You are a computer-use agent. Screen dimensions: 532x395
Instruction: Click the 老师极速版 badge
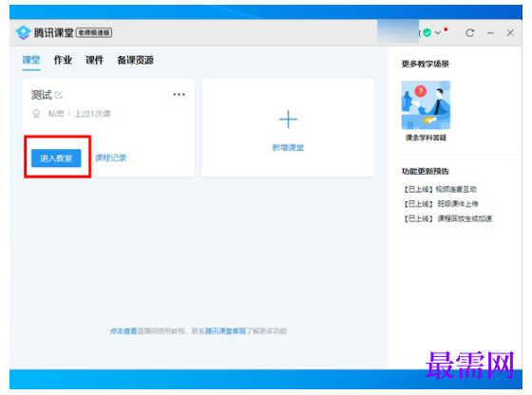click(x=94, y=32)
